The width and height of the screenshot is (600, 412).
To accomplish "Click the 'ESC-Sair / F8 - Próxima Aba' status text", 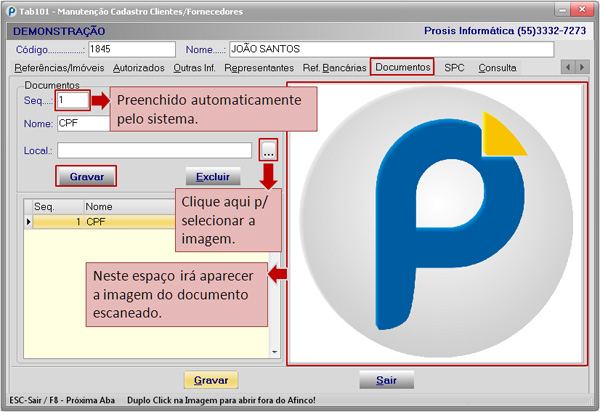I will coord(62,400).
